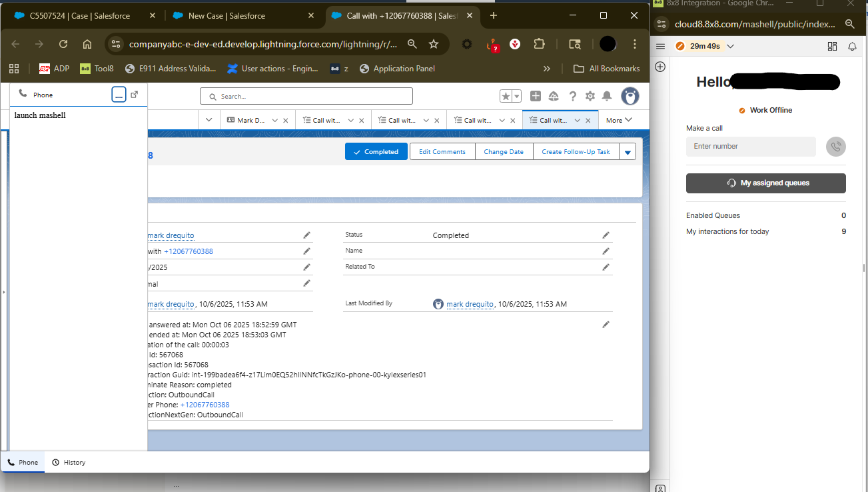Open 8x8 notifications bell icon
Screen dimensions: 868x492
point(852,46)
